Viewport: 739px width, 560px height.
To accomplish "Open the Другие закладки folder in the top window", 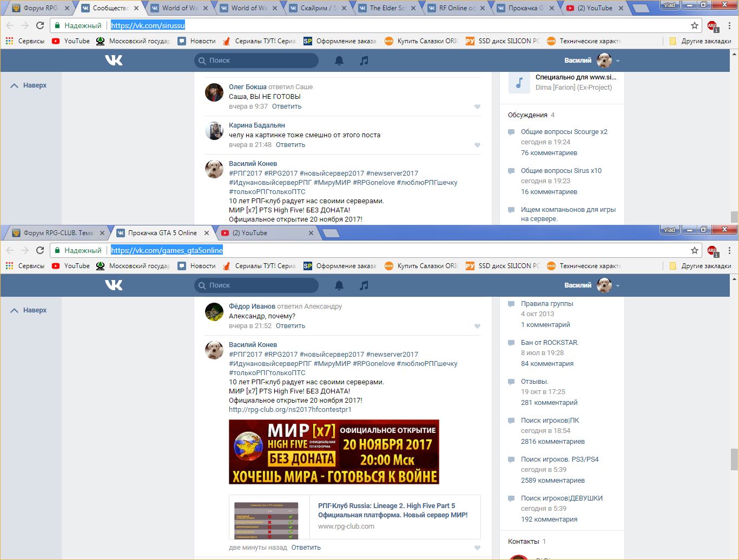I will click(x=700, y=41).
